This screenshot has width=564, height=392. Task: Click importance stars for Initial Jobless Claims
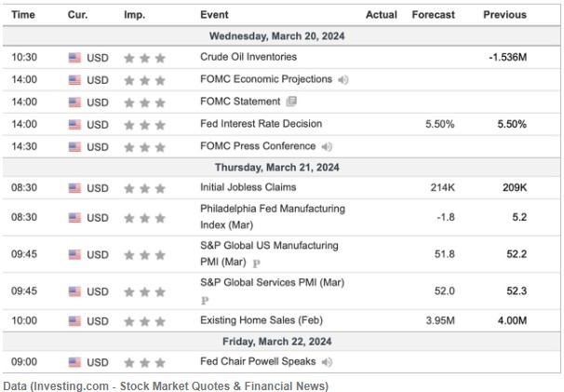144,189
